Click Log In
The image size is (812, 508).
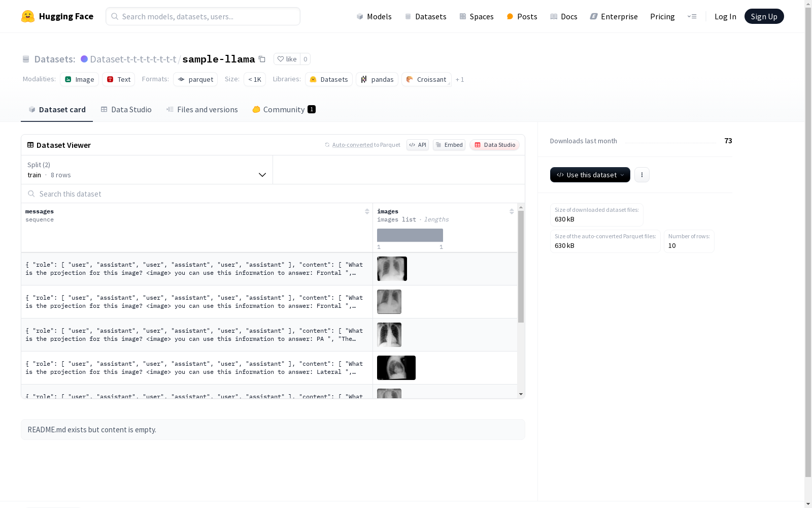coord(725,16)
